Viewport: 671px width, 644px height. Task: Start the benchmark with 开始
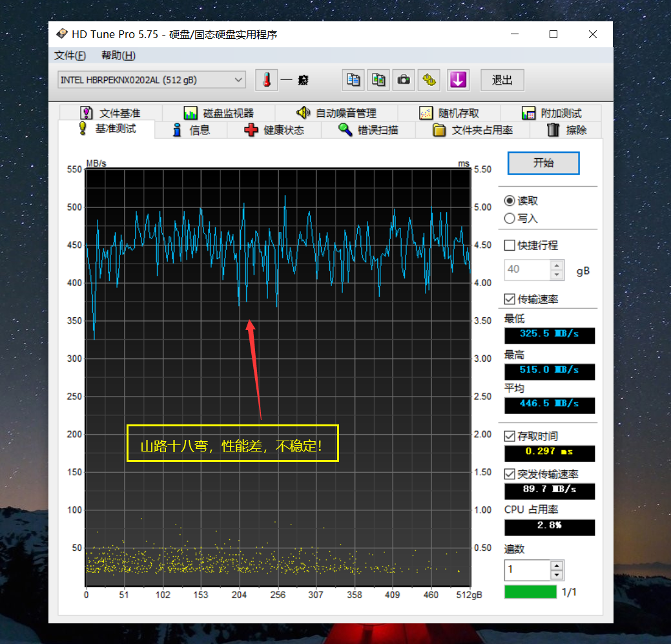point(544,163)
